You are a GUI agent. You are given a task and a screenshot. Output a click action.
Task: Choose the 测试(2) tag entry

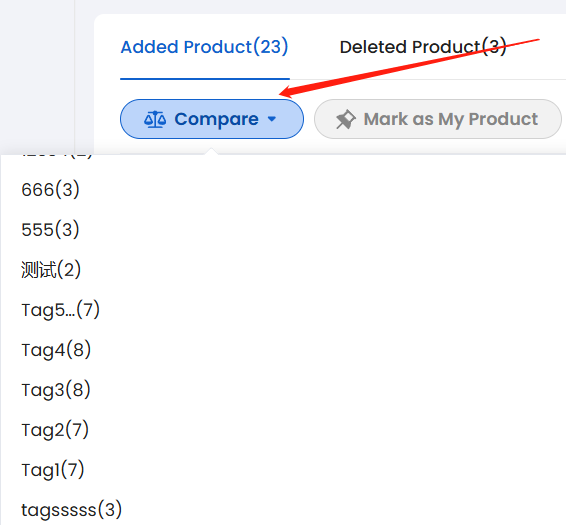[x=51, y=270]
